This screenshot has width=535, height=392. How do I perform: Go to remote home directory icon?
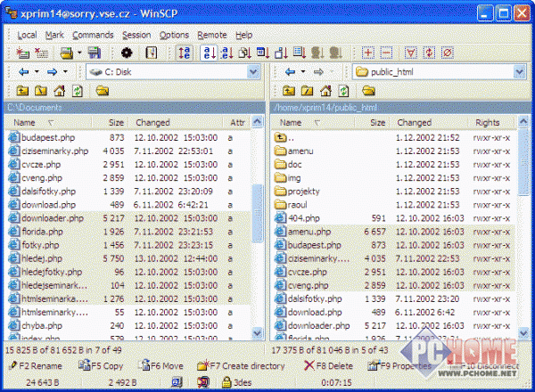coord(325,91)
